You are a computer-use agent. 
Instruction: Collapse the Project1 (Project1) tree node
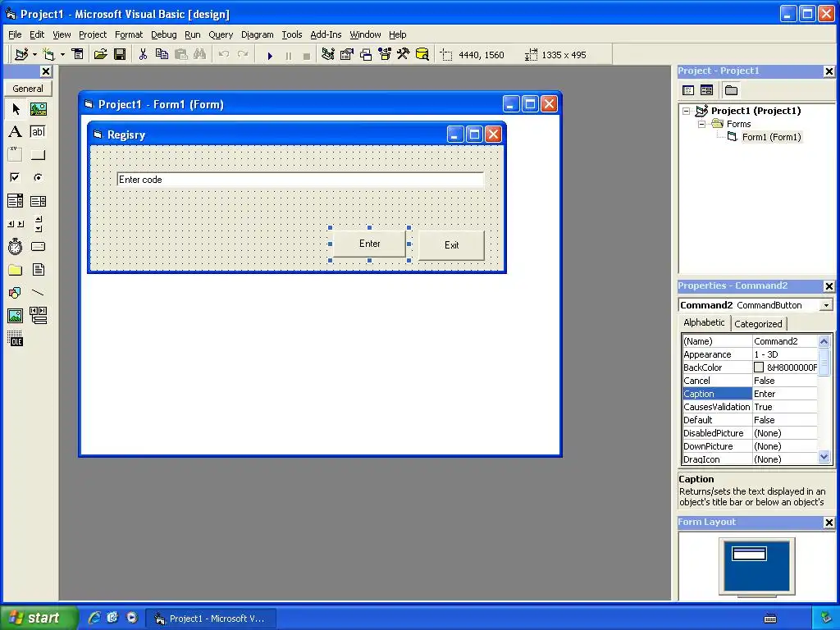pos(687,111)
